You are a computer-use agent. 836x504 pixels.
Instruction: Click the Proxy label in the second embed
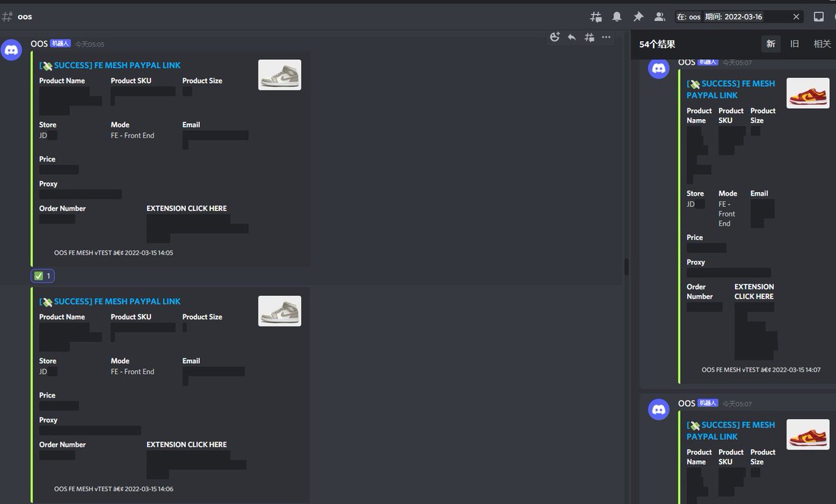click(48, 420)
